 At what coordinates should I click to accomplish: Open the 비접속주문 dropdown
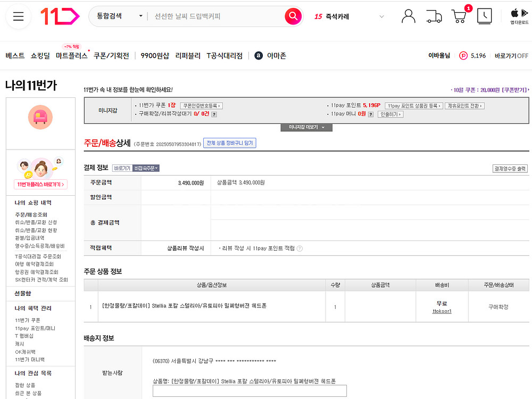[146, 168]
